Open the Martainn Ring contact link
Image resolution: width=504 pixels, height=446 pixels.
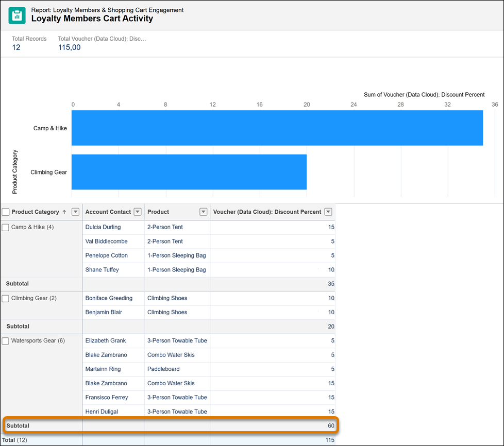(103, 369)
